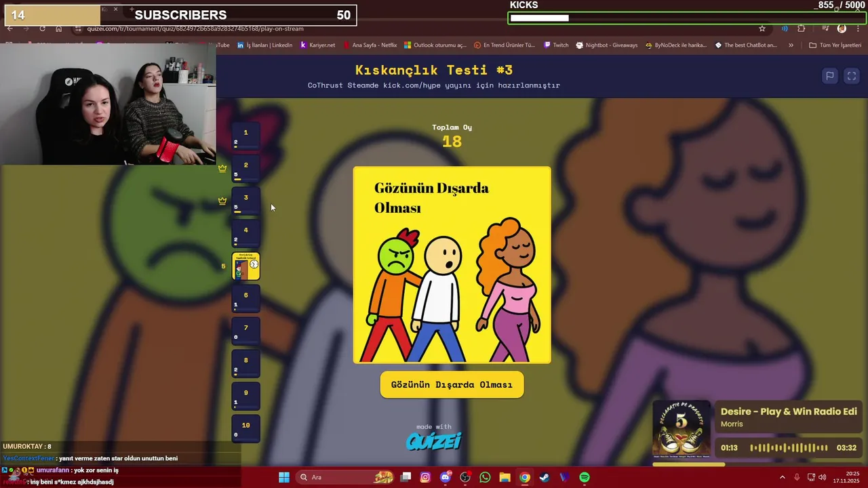Select option 6 in the quiz list
Screen dimensions: 868x488
tap(245, 298)
